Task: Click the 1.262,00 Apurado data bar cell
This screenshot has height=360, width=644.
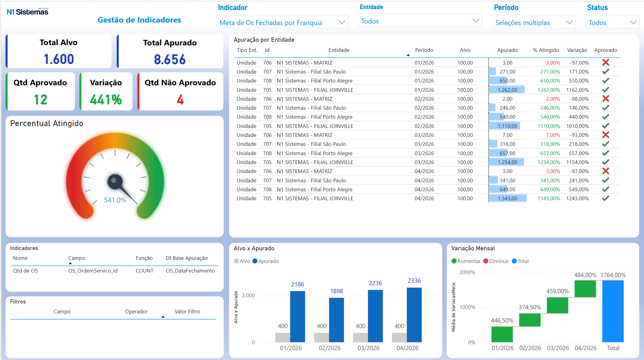Action: click(x=507, y=90)
